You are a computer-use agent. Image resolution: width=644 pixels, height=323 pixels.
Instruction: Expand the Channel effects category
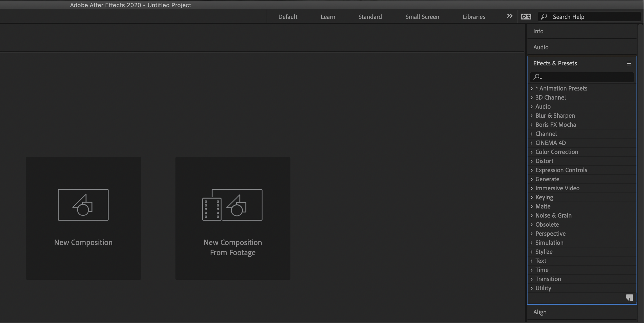(x=532, y=134)
